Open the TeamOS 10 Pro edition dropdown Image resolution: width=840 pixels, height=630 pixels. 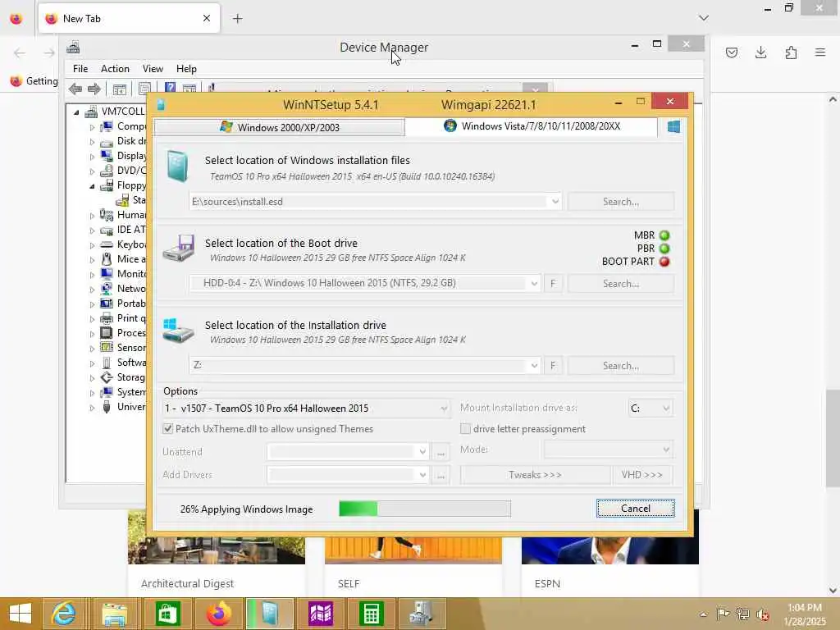[444, 409]
